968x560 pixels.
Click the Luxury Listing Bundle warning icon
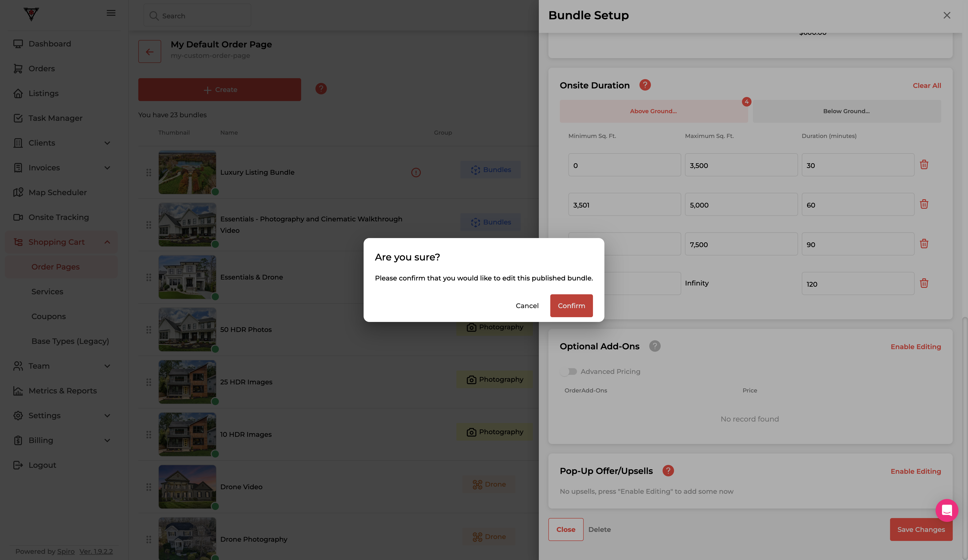tap(416, 173)
